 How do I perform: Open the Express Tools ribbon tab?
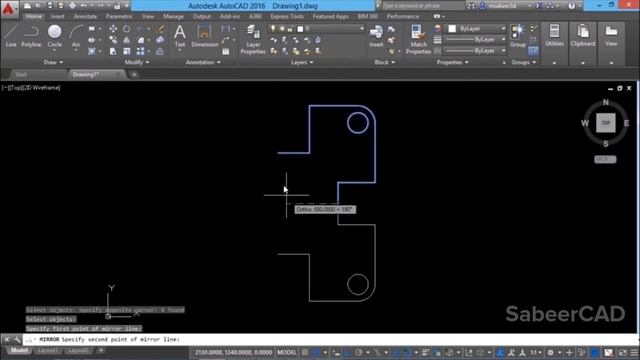click(x=287, y=16)
